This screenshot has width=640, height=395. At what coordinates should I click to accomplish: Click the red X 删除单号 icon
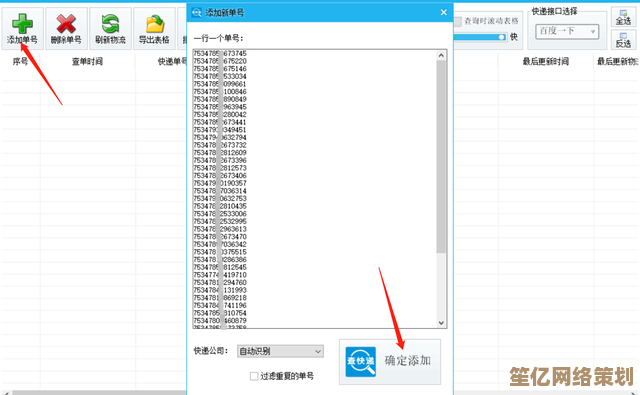[x=66, y=23]
